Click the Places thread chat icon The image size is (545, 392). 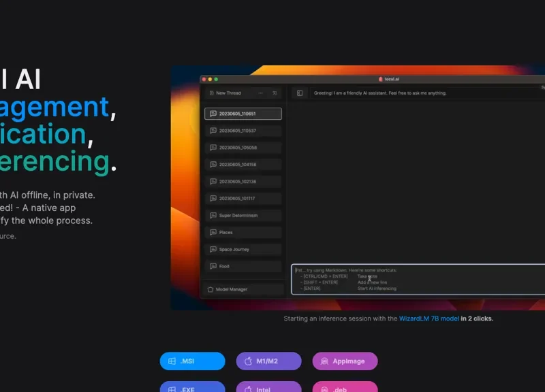213,233
